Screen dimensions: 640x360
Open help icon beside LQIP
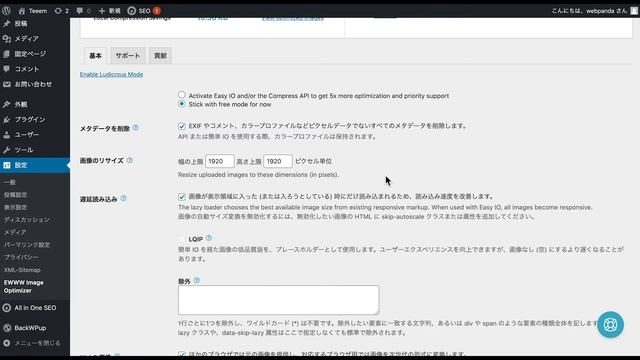(x=209, y=238)
